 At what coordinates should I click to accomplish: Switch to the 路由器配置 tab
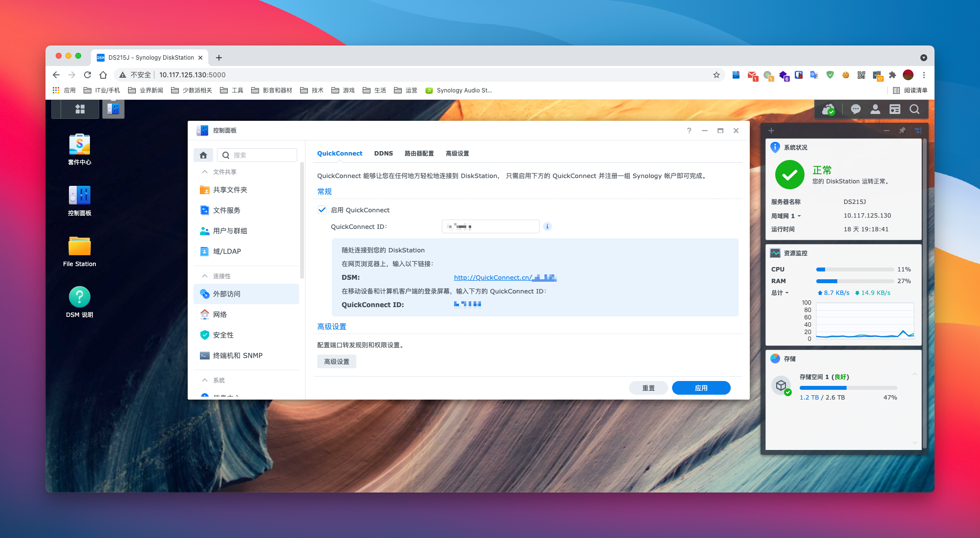[419, 153]
